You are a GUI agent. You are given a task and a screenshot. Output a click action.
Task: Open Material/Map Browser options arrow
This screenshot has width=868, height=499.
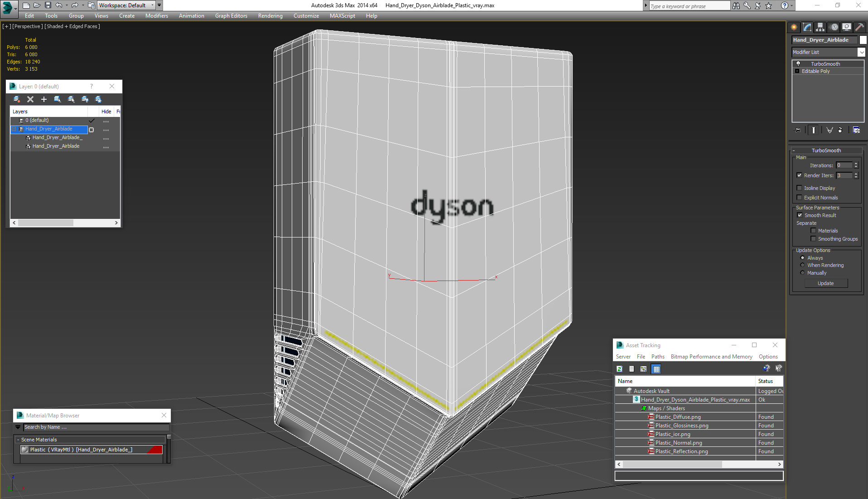(18, 427)
